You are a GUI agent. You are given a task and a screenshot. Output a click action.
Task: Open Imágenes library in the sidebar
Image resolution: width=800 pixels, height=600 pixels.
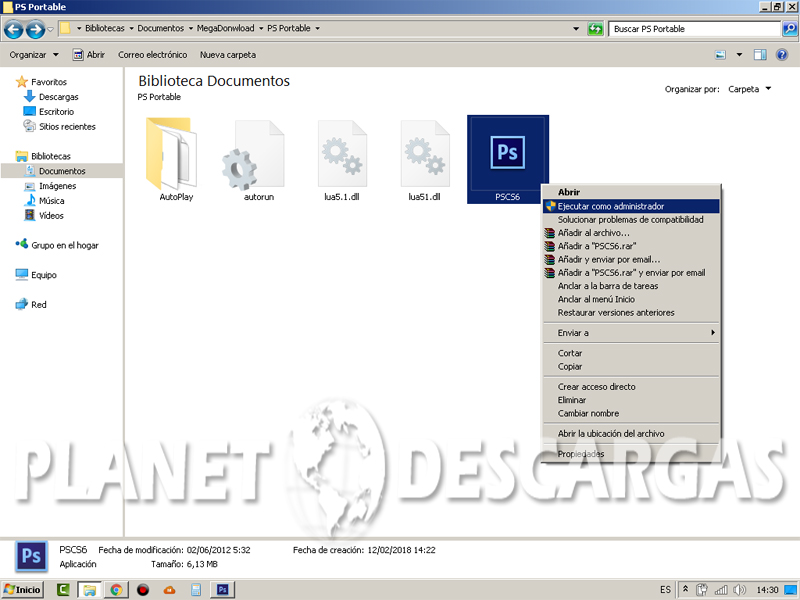(x=57, y=186)
